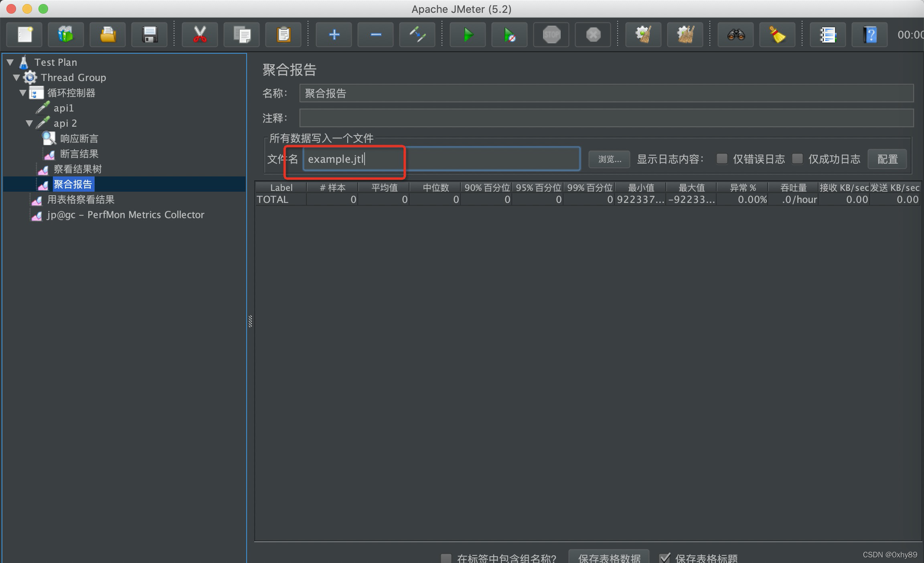Click the Run/Start test button
924x563 pixels.
[467, 34]
